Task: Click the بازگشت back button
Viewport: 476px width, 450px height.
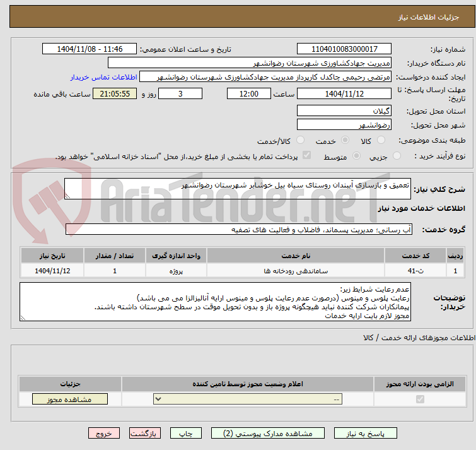Action: point(145,434)
